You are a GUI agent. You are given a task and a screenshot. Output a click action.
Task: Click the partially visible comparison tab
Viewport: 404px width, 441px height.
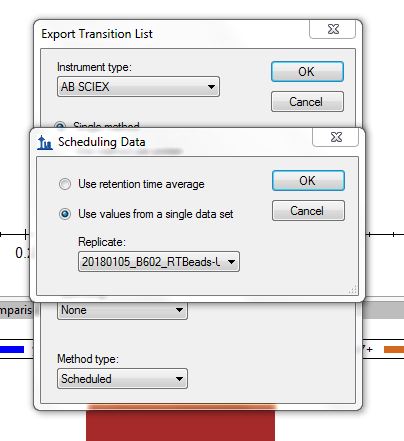pyautogui.click(x=16, y=310)
